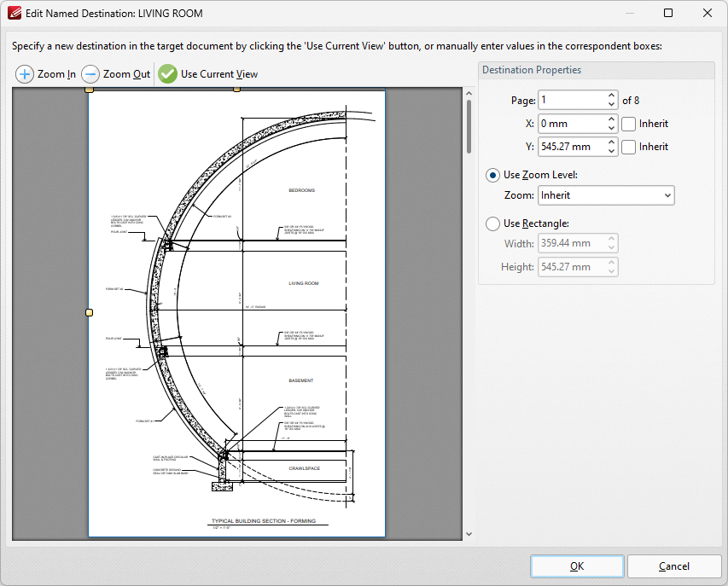Click the LIVING ROOM label in the drawing
The image size is (728, 586).
tap(304, 283)
